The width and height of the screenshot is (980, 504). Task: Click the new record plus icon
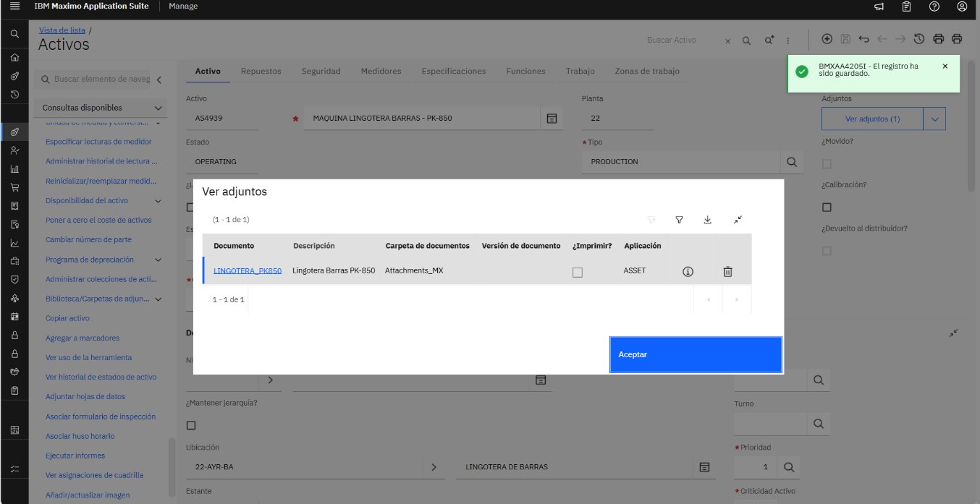[x=827, y=39]
